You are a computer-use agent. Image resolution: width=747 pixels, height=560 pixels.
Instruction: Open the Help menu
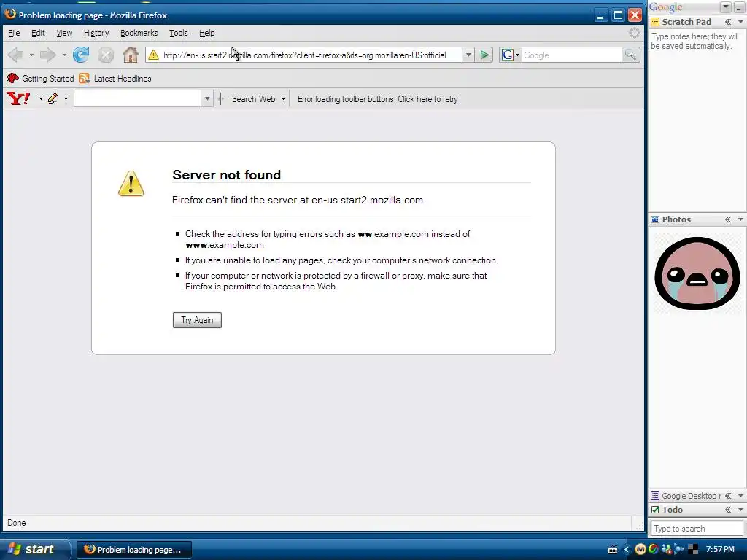(206, 33)
